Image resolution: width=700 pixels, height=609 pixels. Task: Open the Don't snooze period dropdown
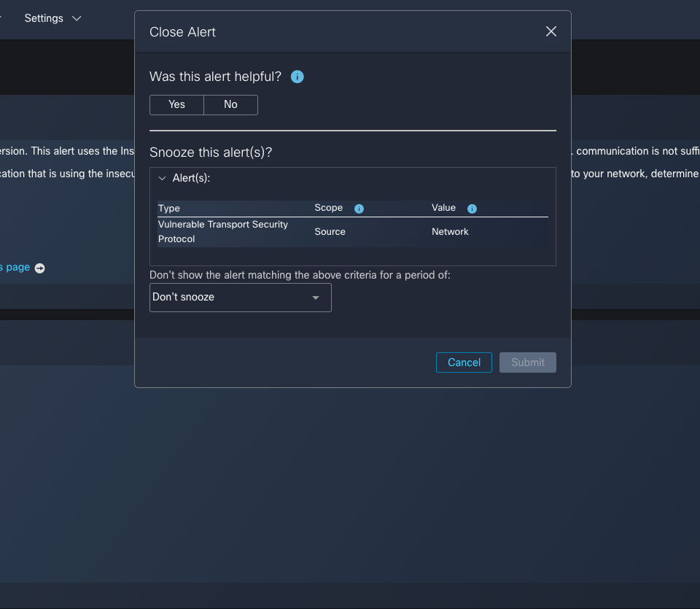[x=240, y=298]
